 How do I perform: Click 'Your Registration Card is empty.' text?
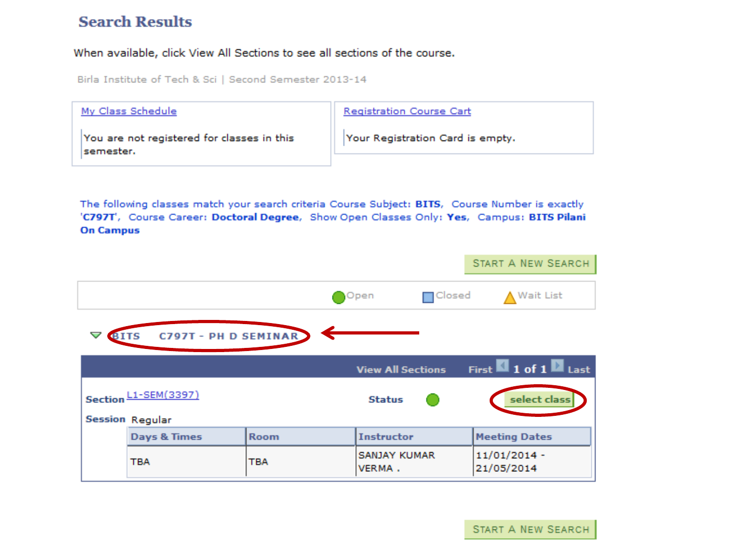click(x=431, y=138)
